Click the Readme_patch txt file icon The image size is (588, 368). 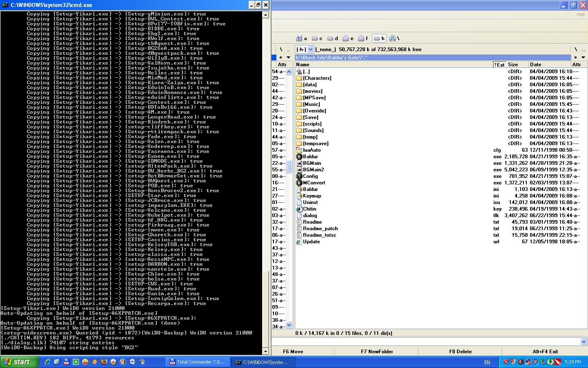coord(299,229)
